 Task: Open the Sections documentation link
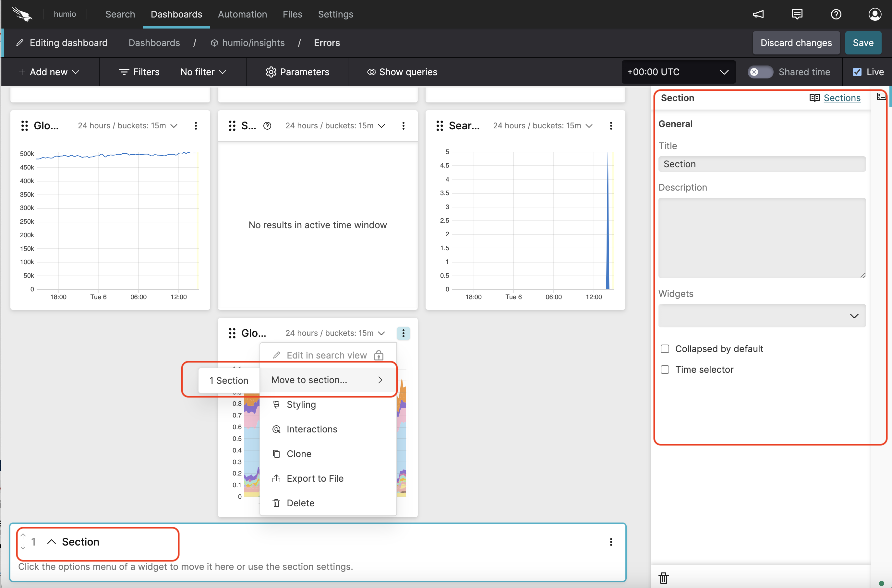[x=842, y=98]
